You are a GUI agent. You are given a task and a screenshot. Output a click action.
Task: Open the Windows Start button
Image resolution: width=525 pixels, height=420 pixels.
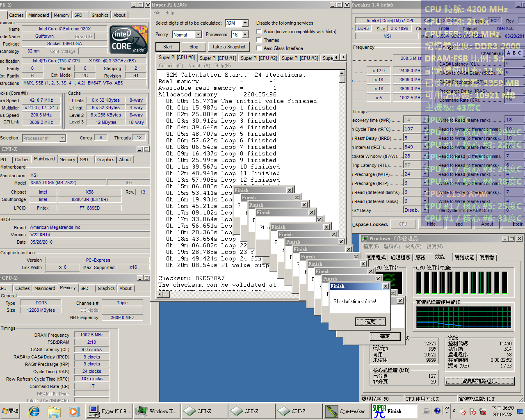click(10, 411)
